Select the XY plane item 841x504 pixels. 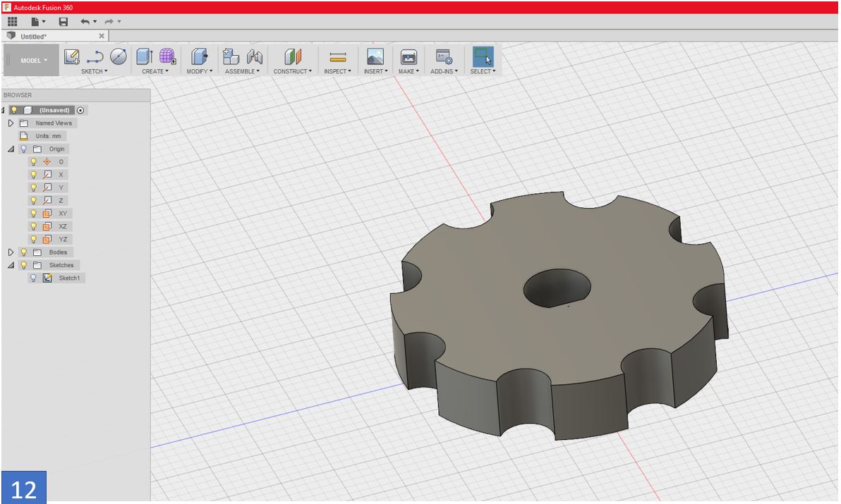click(x=63, y=213)
